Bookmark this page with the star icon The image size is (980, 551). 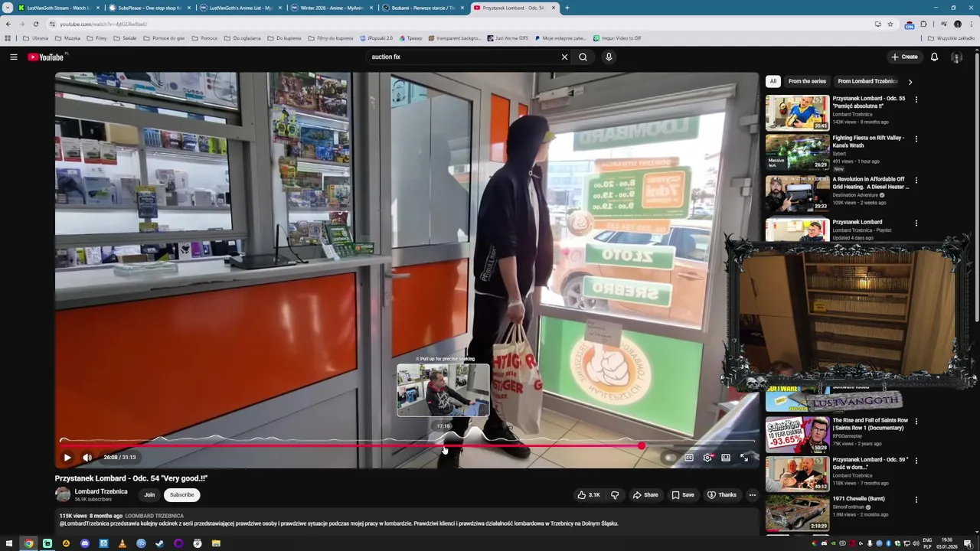[890, 24]
